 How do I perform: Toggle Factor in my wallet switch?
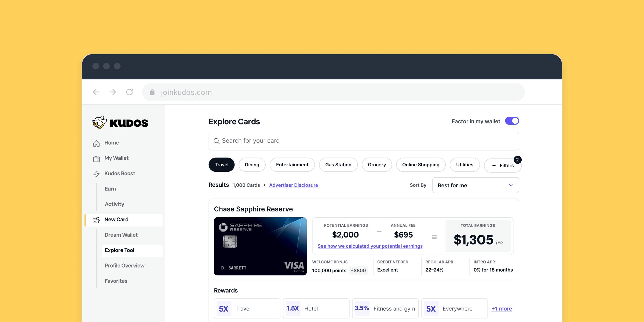click(512, 121)
